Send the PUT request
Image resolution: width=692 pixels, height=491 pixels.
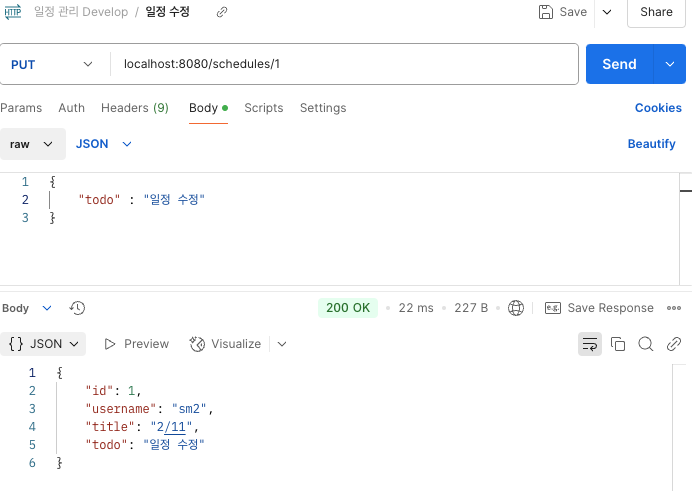point(619,64)
